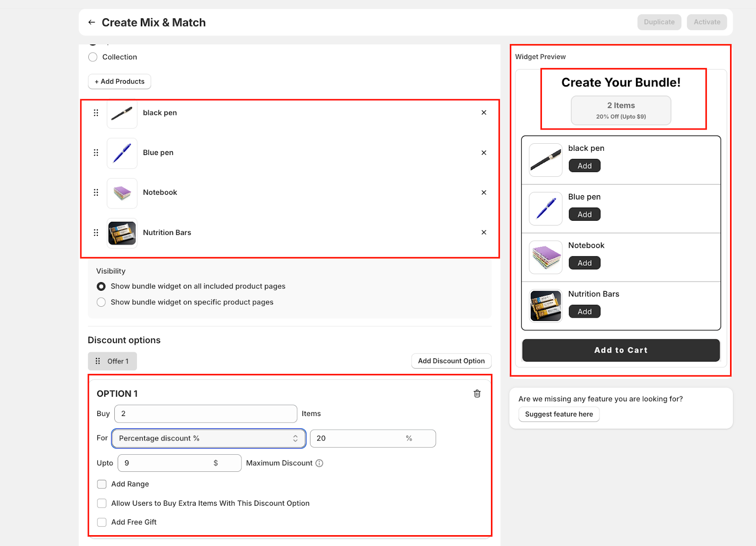Enable the Add Range checkbox
The image size is (756, 546).
(x=102, y=484)
